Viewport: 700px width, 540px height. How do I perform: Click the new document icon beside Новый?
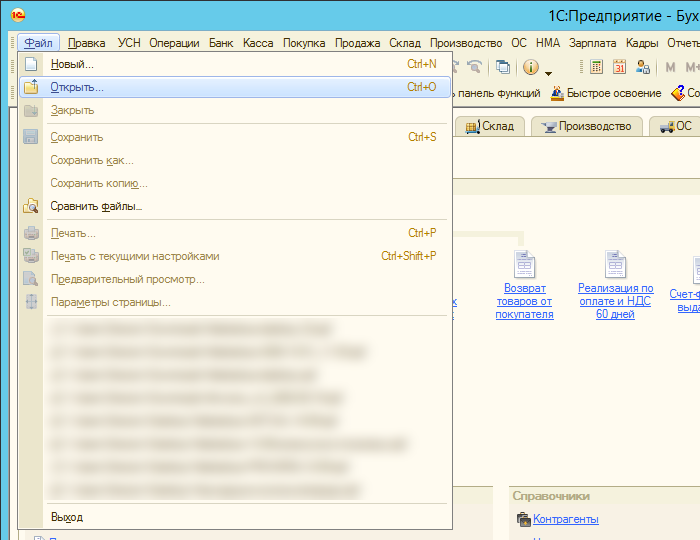pos(31,64)
